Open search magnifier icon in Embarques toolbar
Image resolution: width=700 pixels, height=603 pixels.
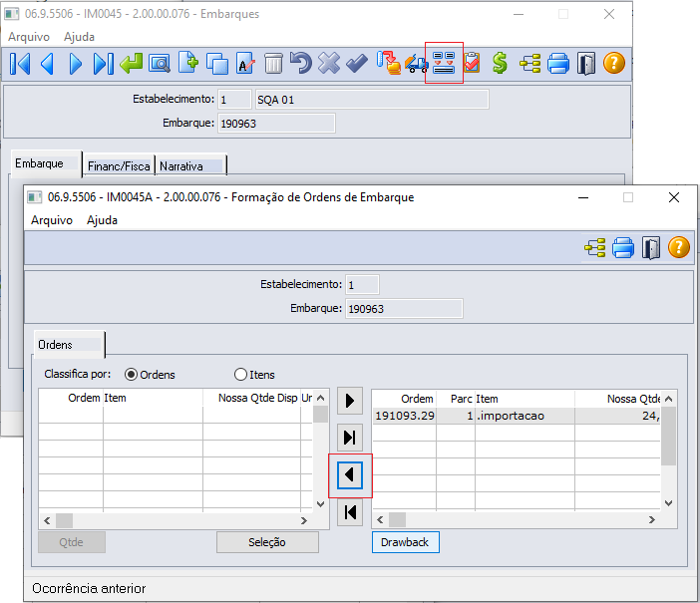(x=160, y=64)
